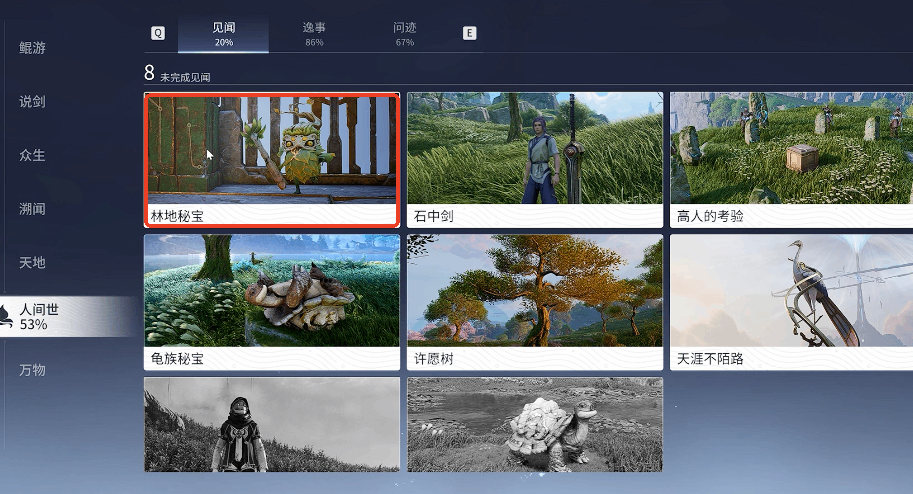Click the 86% progress under 逸事
913x494 pixels.
coord(314,43)
